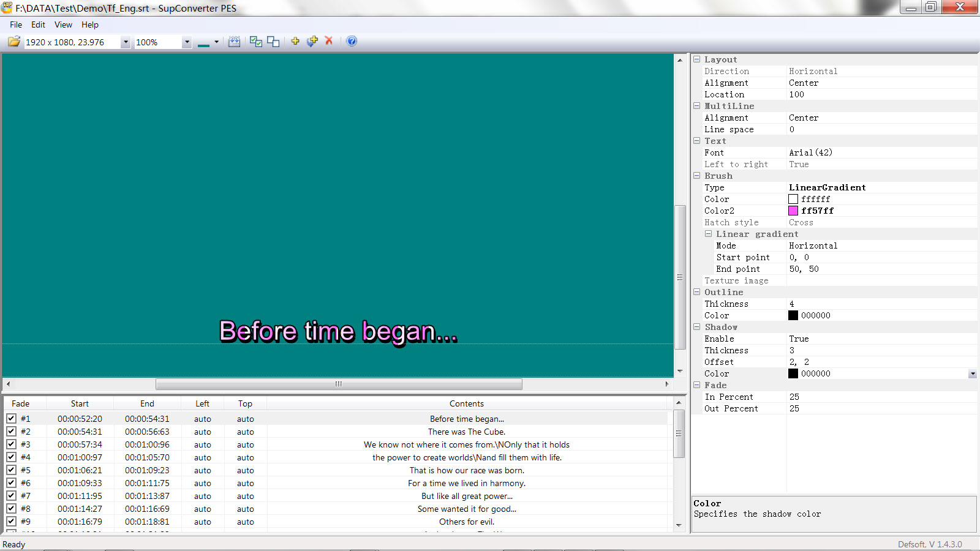Click the add subtitle plus icon

coord(295,41)
